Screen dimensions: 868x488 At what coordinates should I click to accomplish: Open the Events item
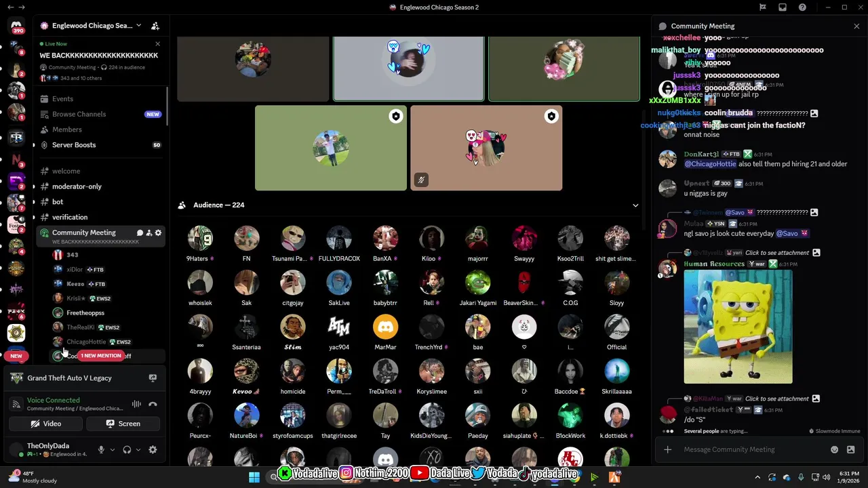point(100,99)
